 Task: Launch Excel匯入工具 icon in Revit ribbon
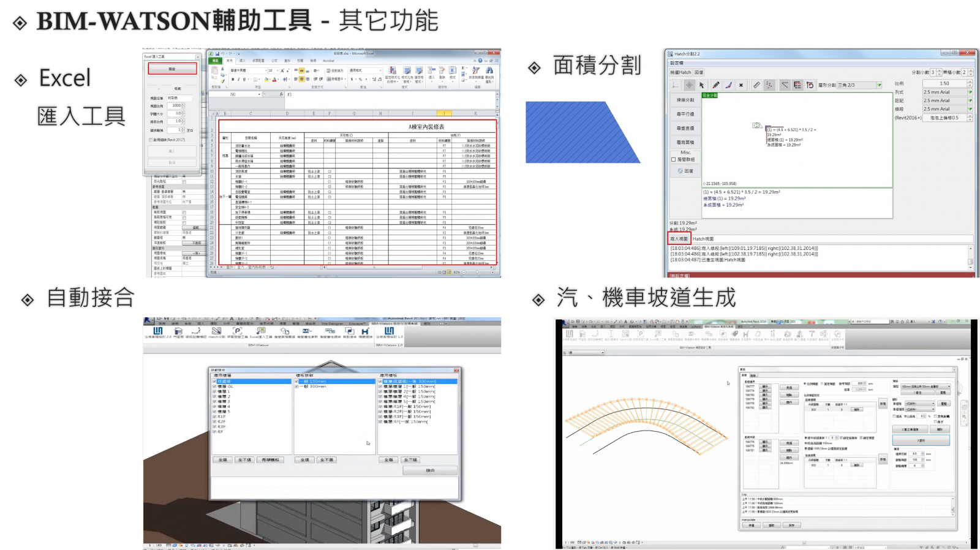coord(261,332)
